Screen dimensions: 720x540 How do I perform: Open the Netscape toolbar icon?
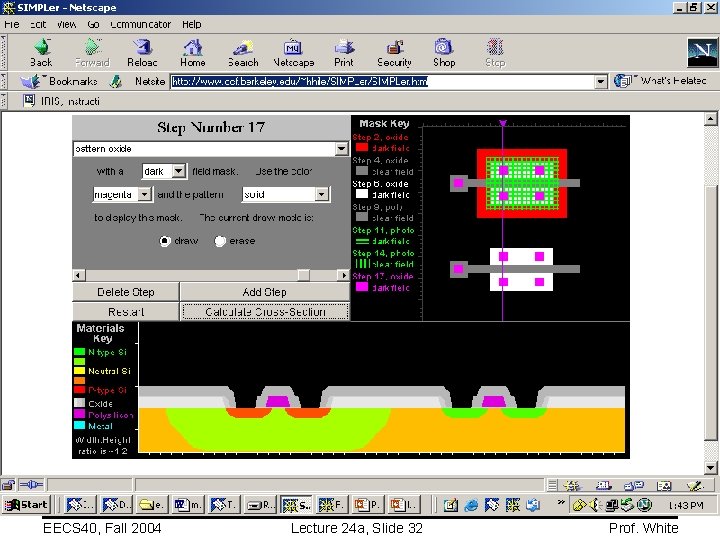pyautogui.click(x=294, y=47)
